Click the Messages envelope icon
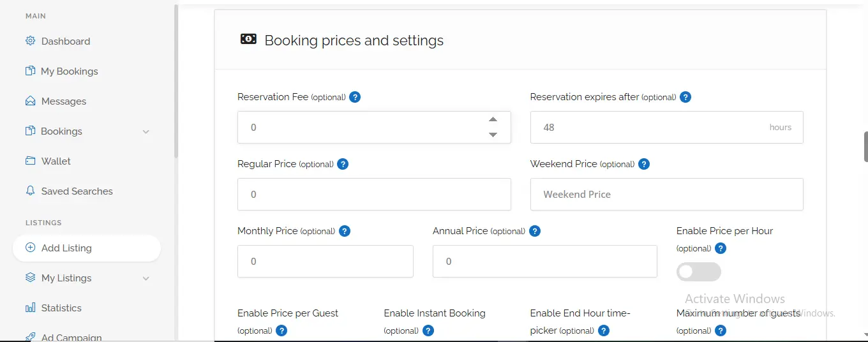The height and width of the screenshot is (342, 868). (x=30, y=101)
